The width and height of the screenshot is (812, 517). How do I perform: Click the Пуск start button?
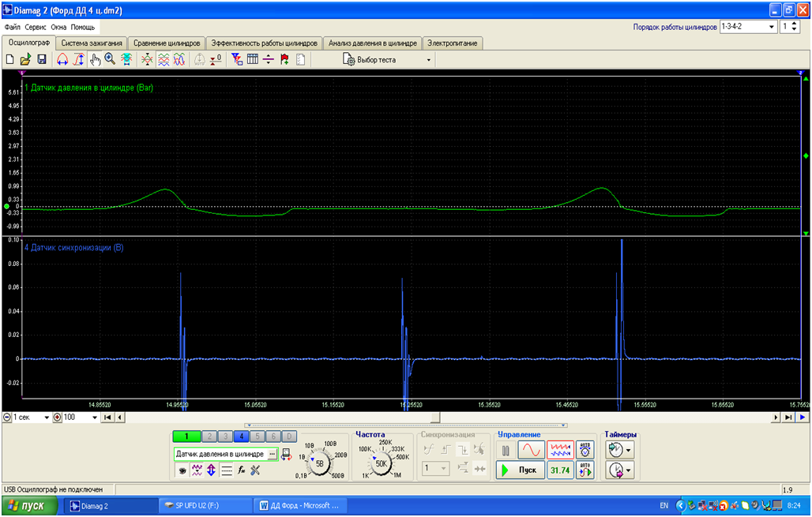(x=521, y=470)
